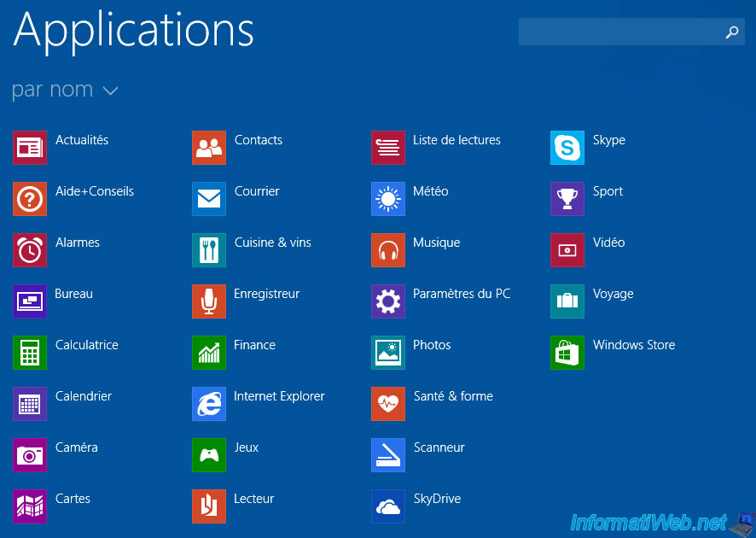Click the 'Skype' label text
This screenshot has height=538, width=756.
click(609, 140)
